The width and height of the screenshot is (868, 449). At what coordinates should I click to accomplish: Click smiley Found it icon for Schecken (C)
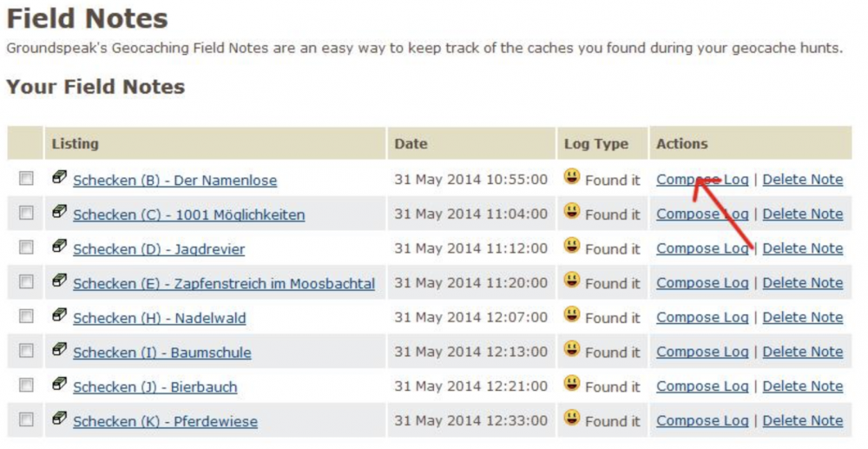(x=572, y=212)
